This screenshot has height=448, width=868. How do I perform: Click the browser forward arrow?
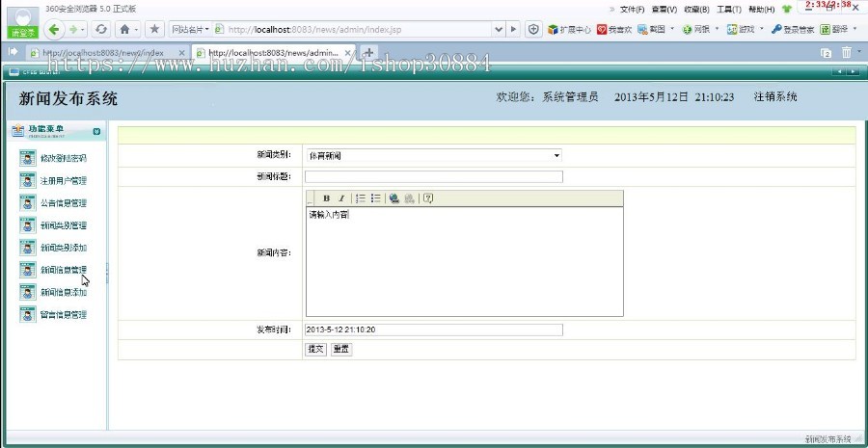click(x=72, y=29)
